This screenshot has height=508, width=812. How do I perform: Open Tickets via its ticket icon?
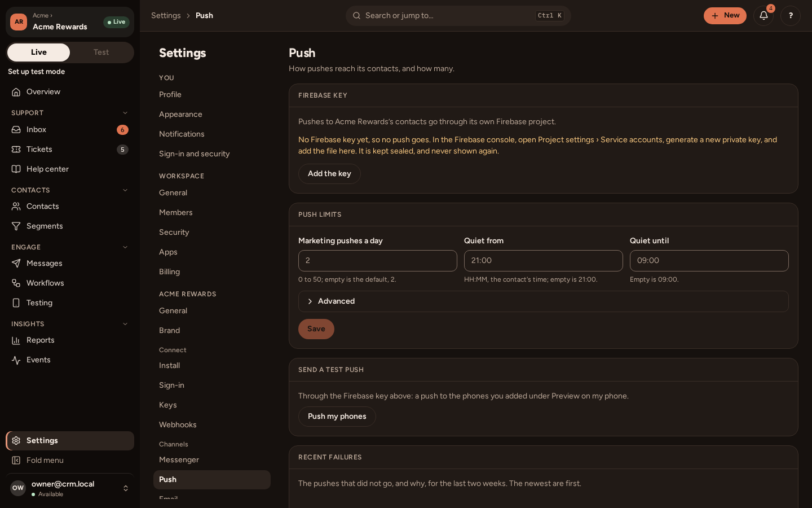(x=16, y=150)
